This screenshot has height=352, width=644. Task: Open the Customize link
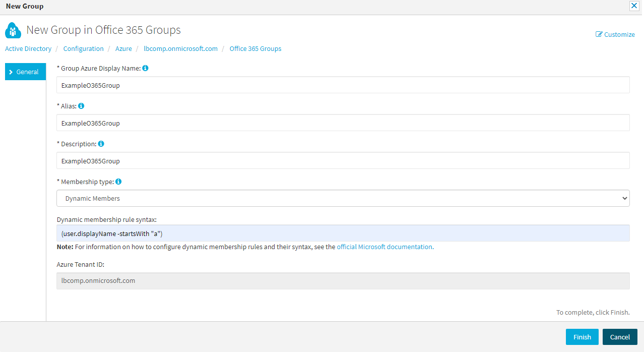(615, 34)
